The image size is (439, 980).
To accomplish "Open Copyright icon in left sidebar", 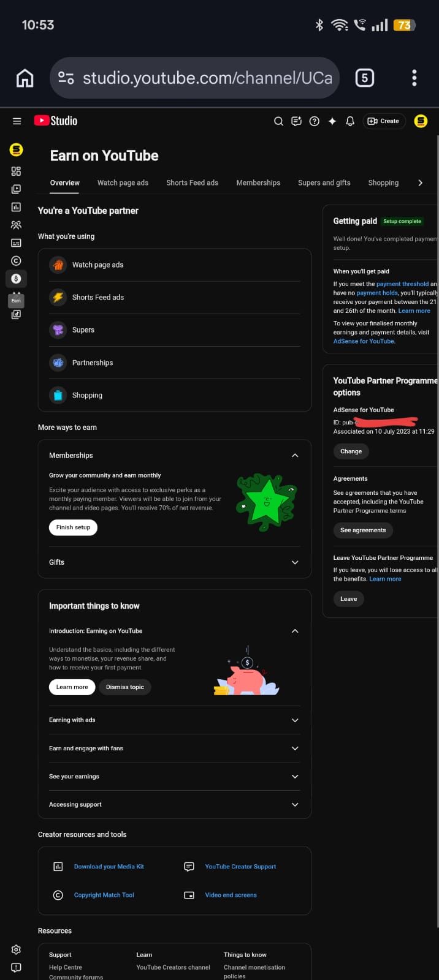I will [x=16, y=261].
